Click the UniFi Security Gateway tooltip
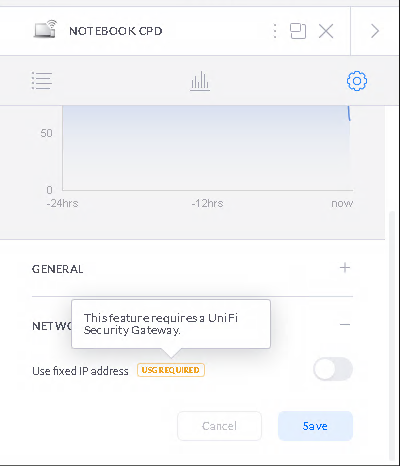Image resolution: width=400 pixels, height=466 pixels. [171, 324]
